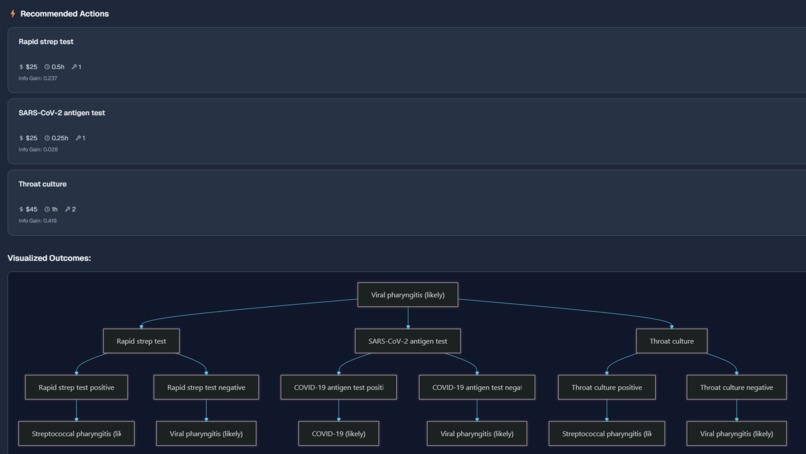
Task: Select Streptococcal pharyngitis node under Rapid strep positive
Action: coord(77,433)
